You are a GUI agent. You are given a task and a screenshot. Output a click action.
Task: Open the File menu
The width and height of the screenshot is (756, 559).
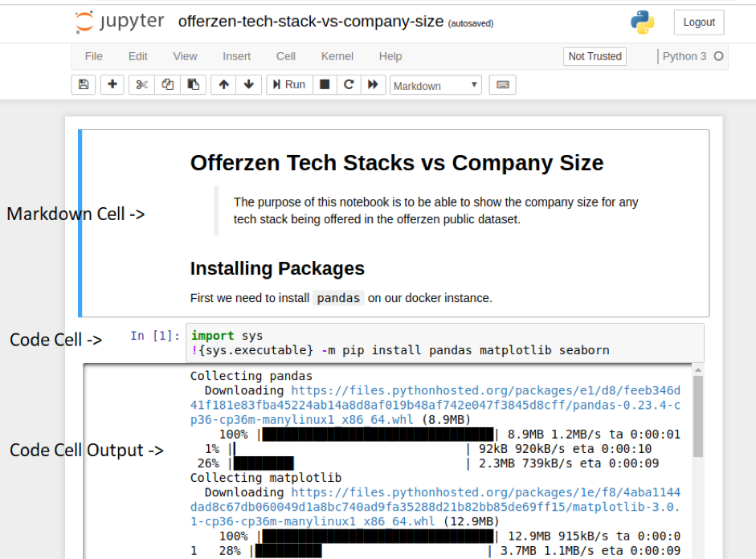coord(93,56)
